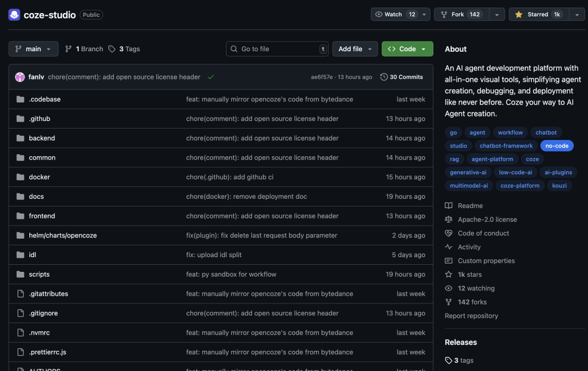Open commit hash ae6f57e
This screenshot has width=588, height=371.
click(x=321, y=77)
